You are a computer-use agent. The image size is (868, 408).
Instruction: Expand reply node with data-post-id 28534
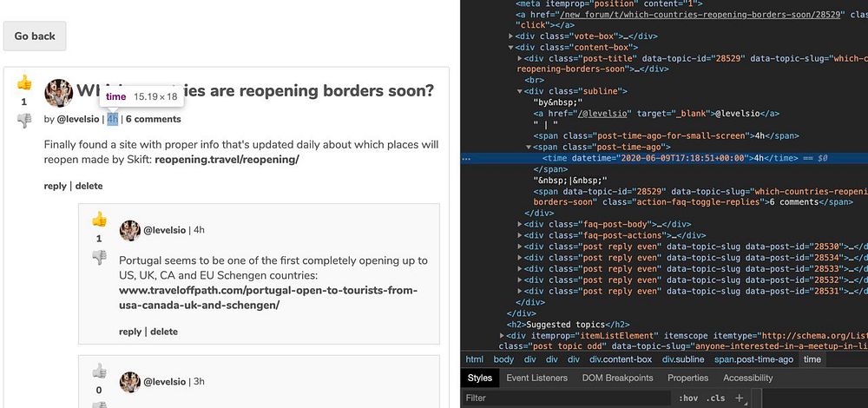(x=520, y=258)
